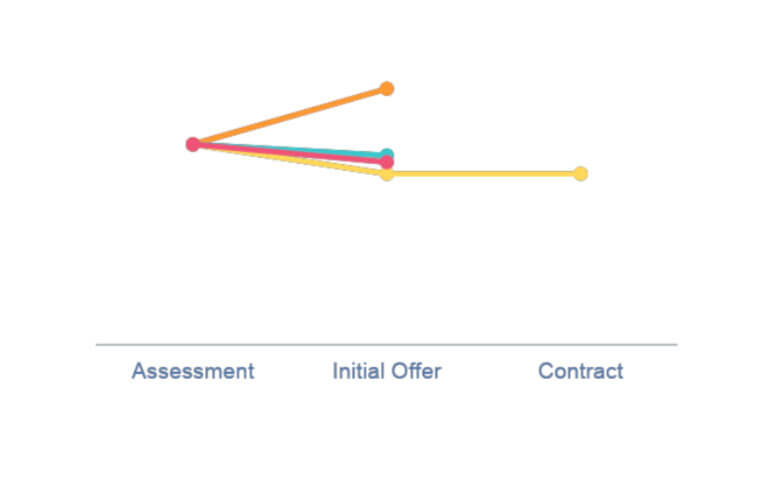This screenshot has width=760, height=500.
Task: Click the axis line directly above the Contract label
Action: (x=581, y=344)
